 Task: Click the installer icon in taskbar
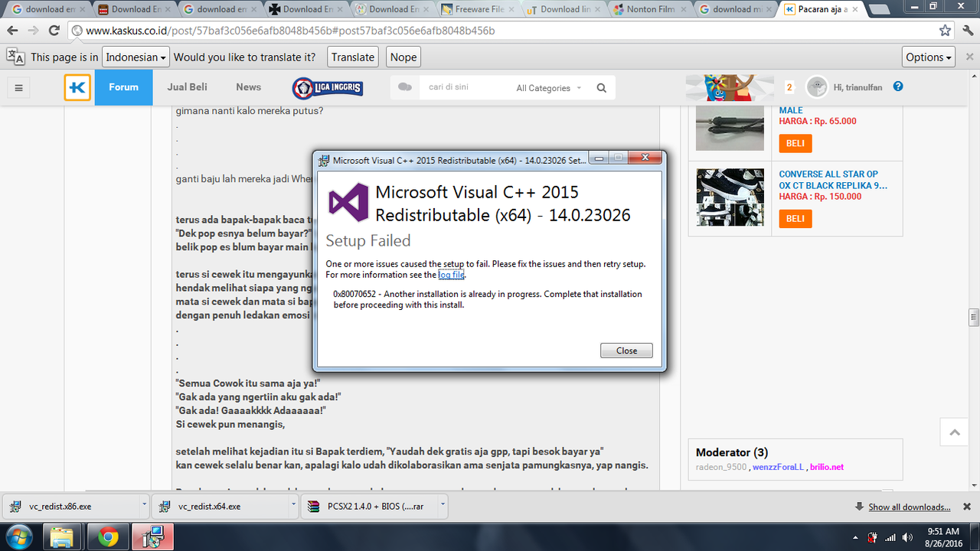click(x=153, y=537)
